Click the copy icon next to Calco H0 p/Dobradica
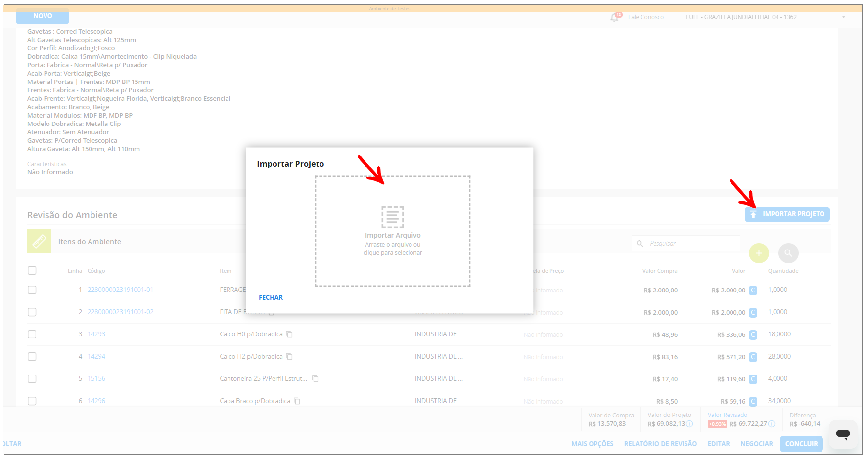 pos(289,334)
